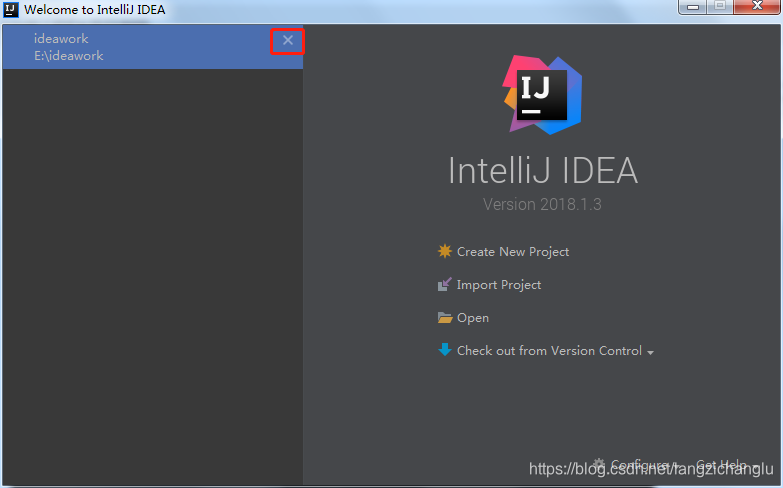
Task: Click the Open link
Action: 473,318
